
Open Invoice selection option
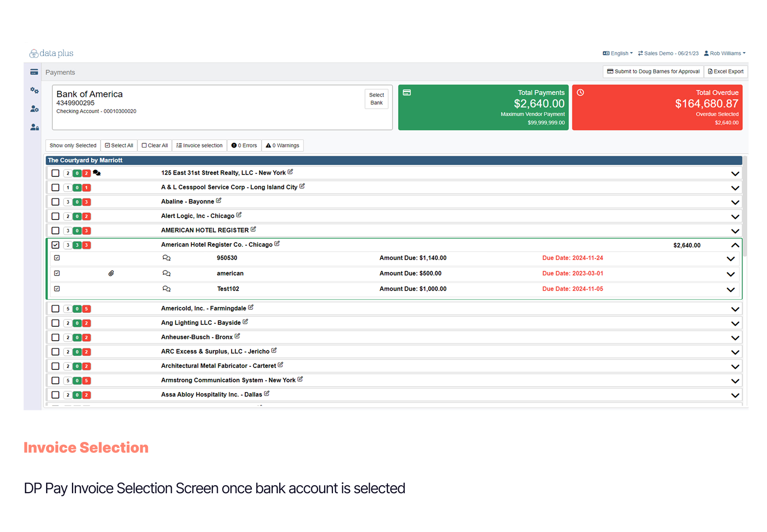(200, 145)
